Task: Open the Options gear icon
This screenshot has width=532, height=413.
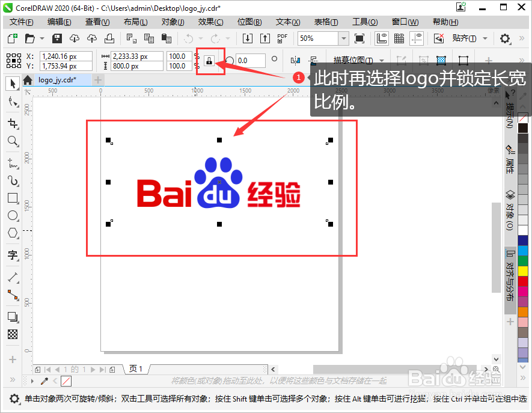Action: (505, 38)
